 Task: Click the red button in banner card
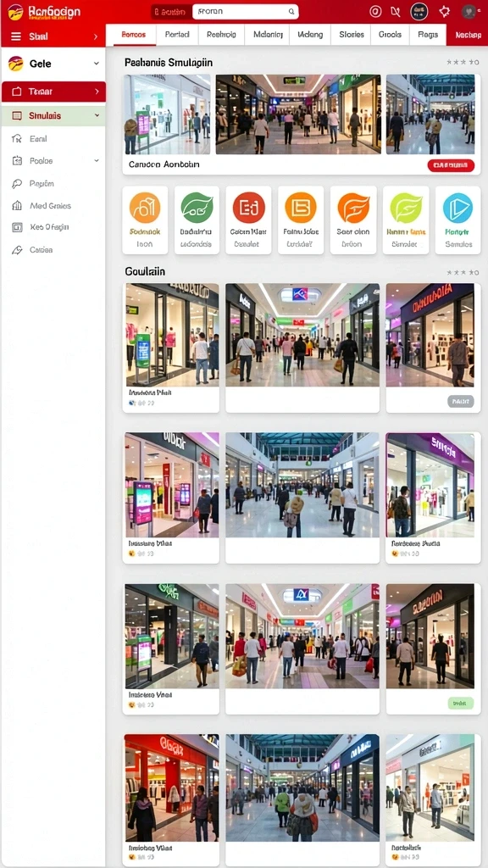[x=451, y=165]
